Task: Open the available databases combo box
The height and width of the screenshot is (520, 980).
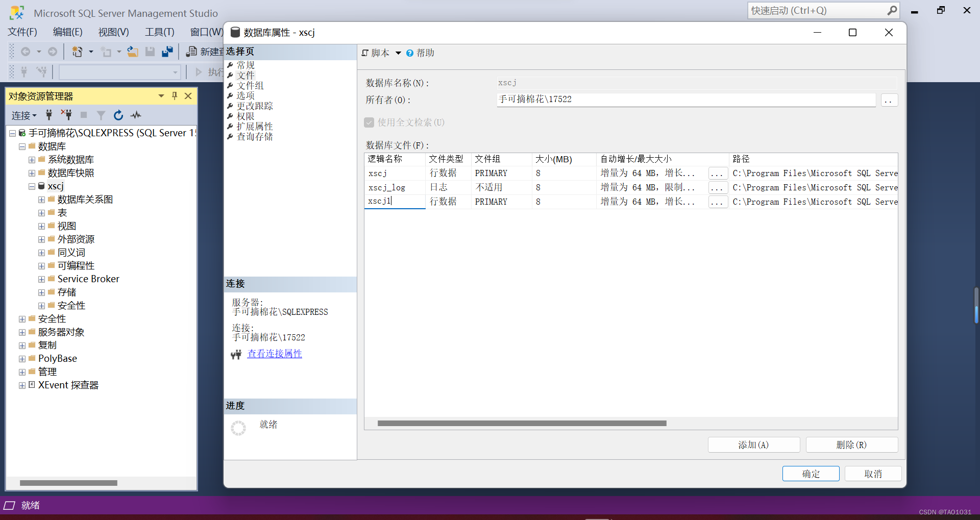Action: [119, 72]
